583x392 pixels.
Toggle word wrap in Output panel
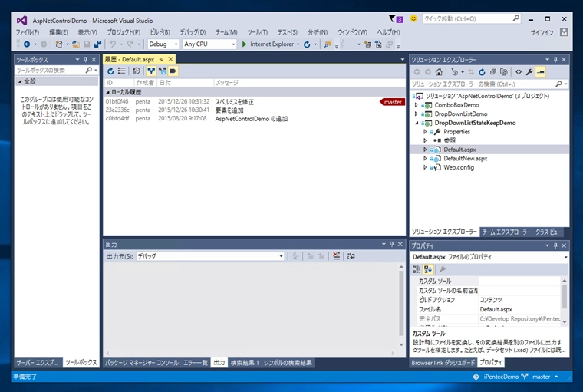(351, 256)
